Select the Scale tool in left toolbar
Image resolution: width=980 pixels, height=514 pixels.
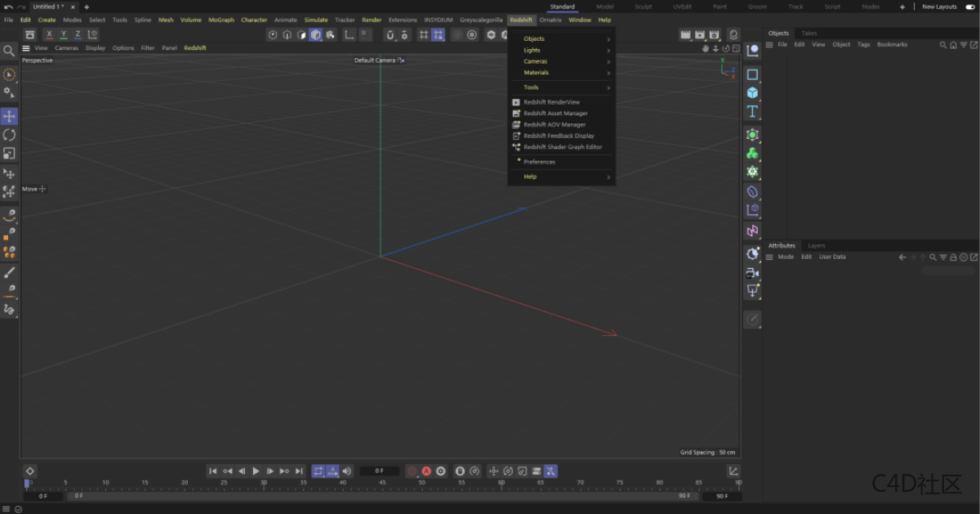(x=9, y=154)
